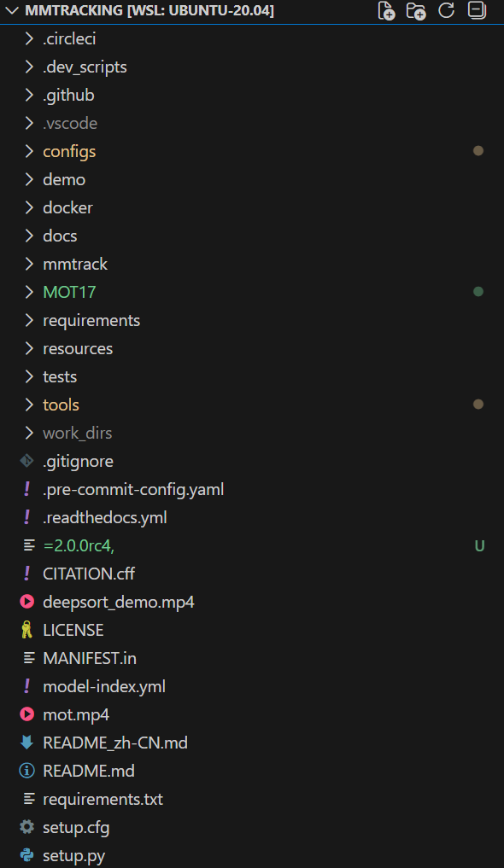The image size is (504, 868).
Task: Click the video icon beside deepsort_demo.mp4
Action: click(26, 601)
